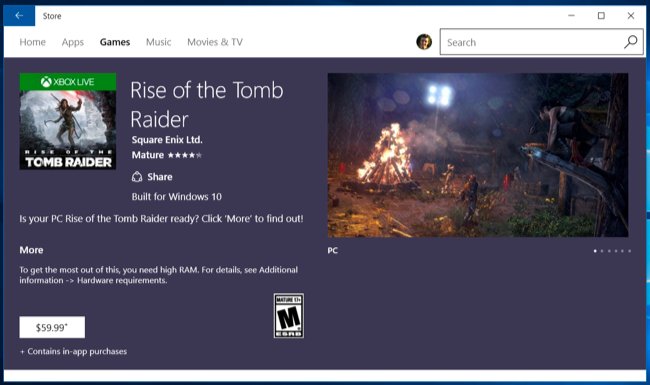
Task: Expand the More description section
Action: point(31,250)
